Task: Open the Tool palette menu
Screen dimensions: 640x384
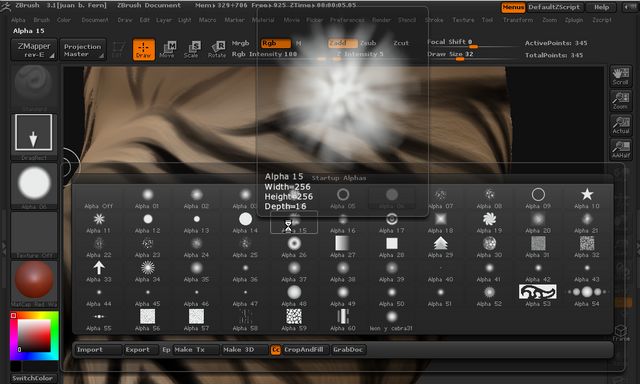Action: point(487,20)
